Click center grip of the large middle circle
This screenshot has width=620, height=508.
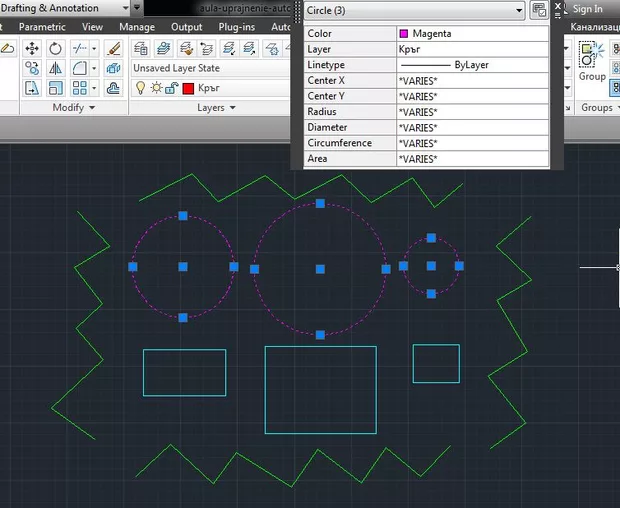pyautogui.click(x=320, y=269)
